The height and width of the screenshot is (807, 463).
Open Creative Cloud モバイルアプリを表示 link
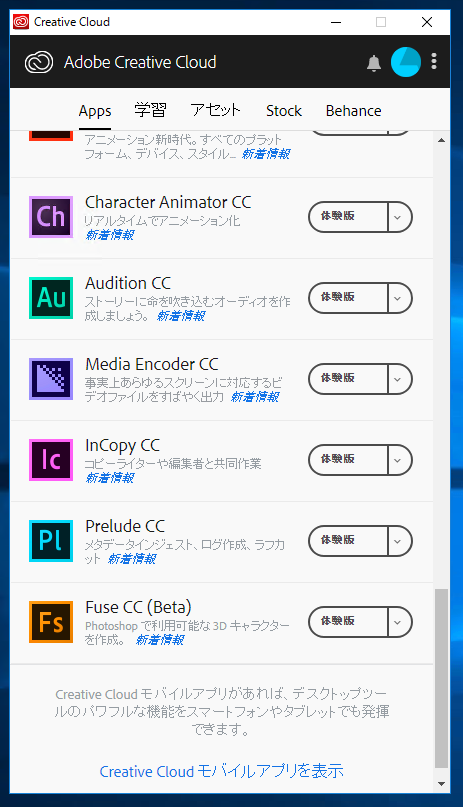point(222,771)
